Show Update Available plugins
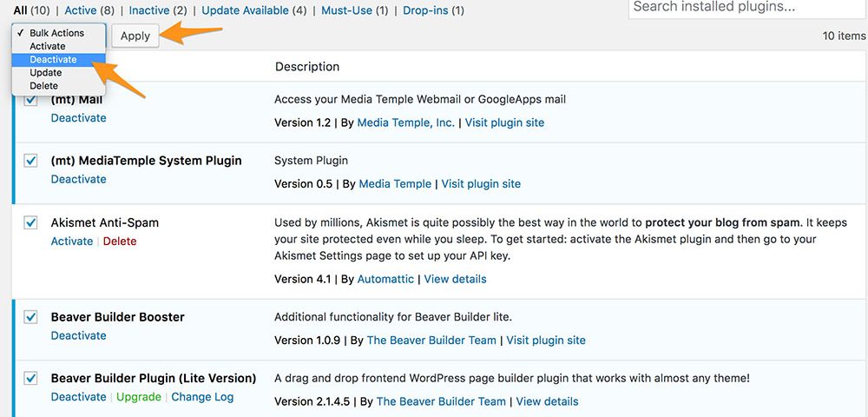 tap(246, 10)
